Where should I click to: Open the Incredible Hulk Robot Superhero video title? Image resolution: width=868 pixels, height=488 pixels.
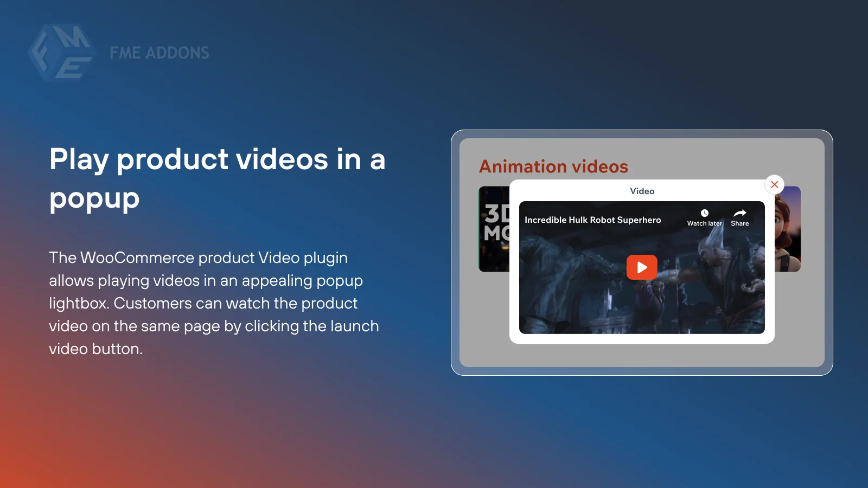coord(592,220)
